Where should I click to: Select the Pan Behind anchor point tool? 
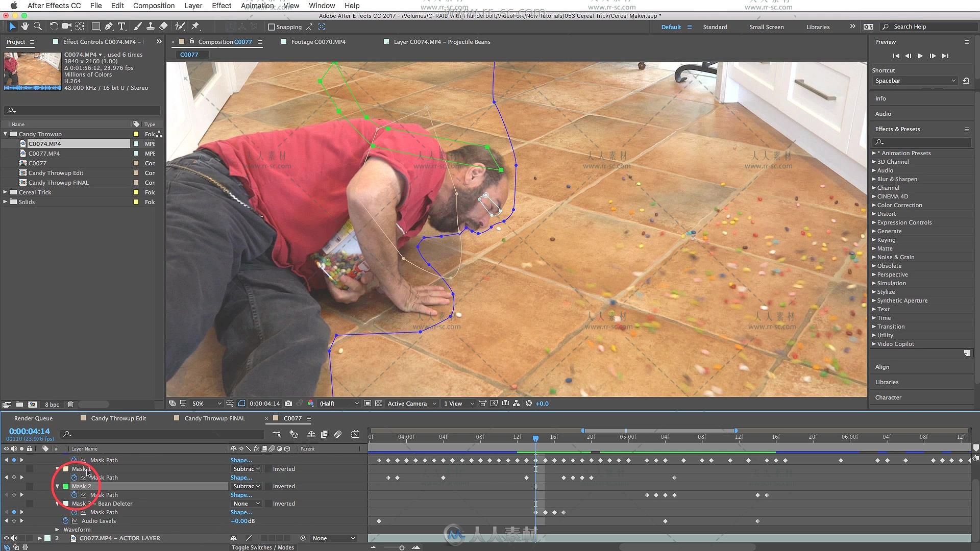(80, 27)
